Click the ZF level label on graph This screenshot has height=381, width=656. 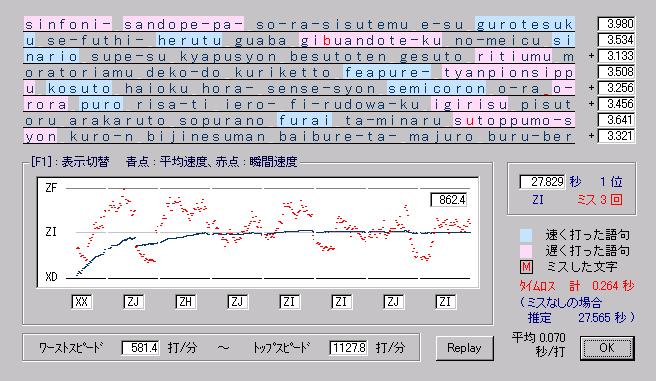51,188
